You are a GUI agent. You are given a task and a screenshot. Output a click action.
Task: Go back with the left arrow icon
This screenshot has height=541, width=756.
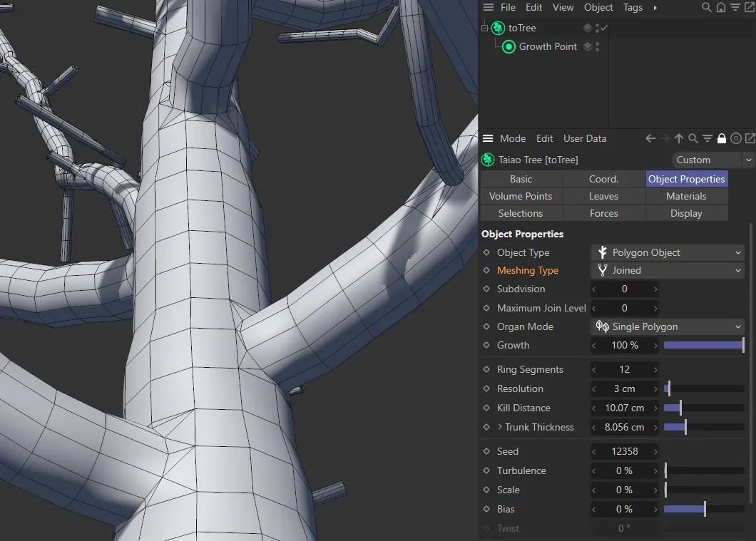(650, 138)
